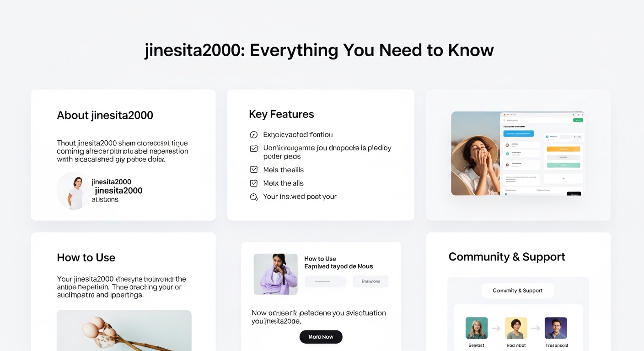Select the Comunity & Support pill tab
This screenshot has height=351, width=644.
pos(518,290)
